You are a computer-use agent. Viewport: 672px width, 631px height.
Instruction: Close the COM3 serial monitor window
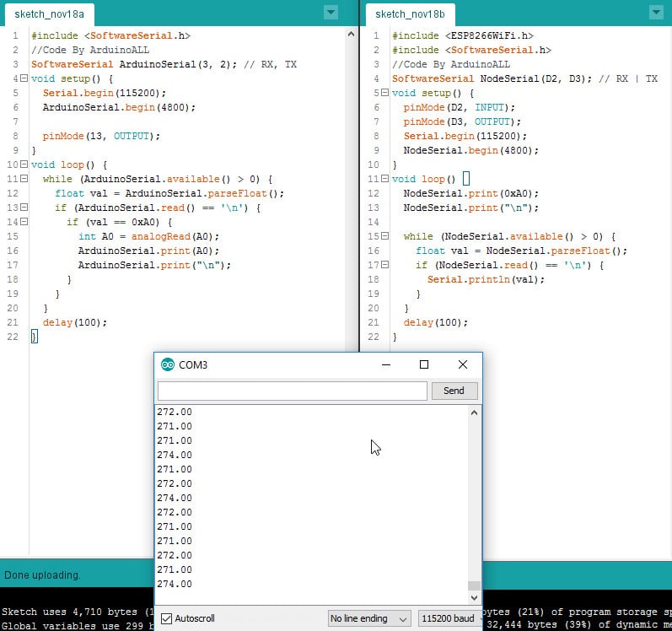tap(462, 364)
